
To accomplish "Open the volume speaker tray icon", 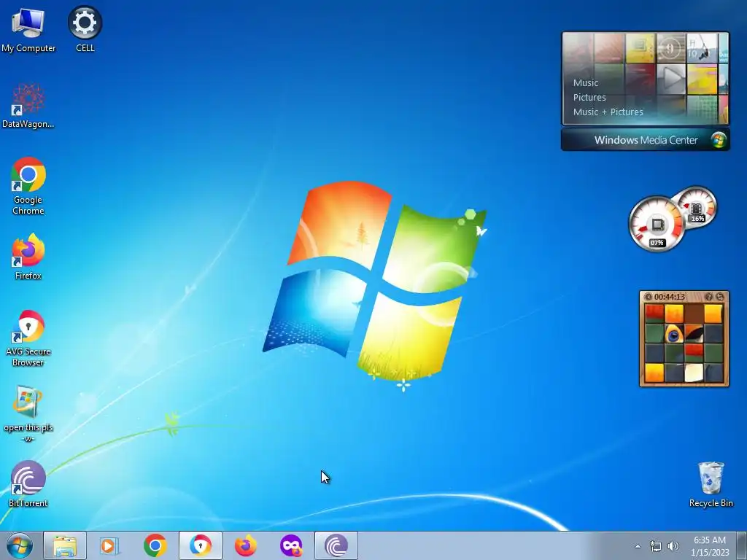I will tap(673, 546).
